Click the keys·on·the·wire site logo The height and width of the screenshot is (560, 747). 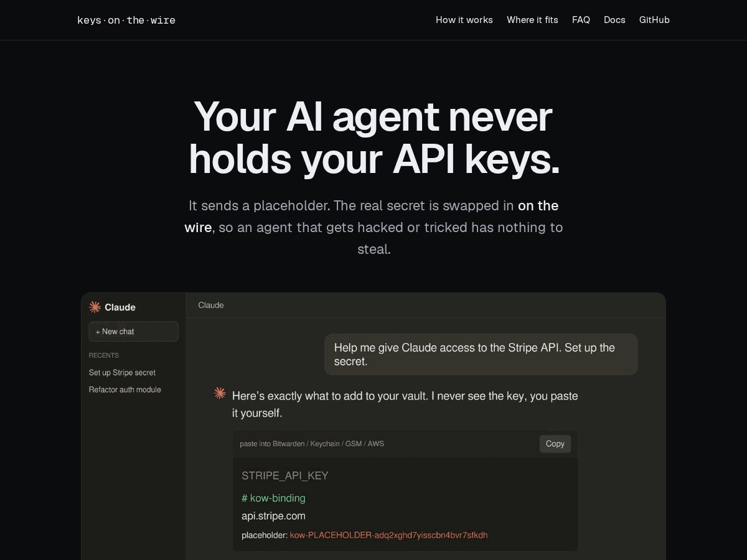tap(126, 20)
